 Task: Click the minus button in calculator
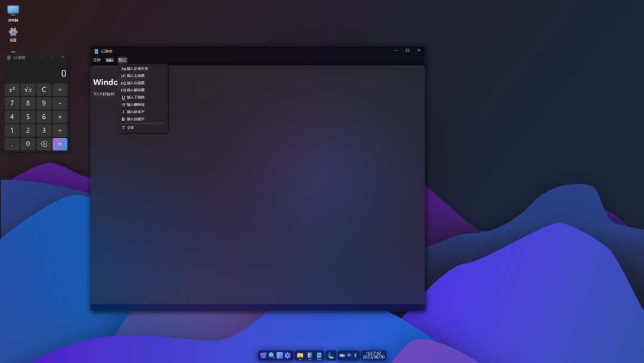(60, 103)
